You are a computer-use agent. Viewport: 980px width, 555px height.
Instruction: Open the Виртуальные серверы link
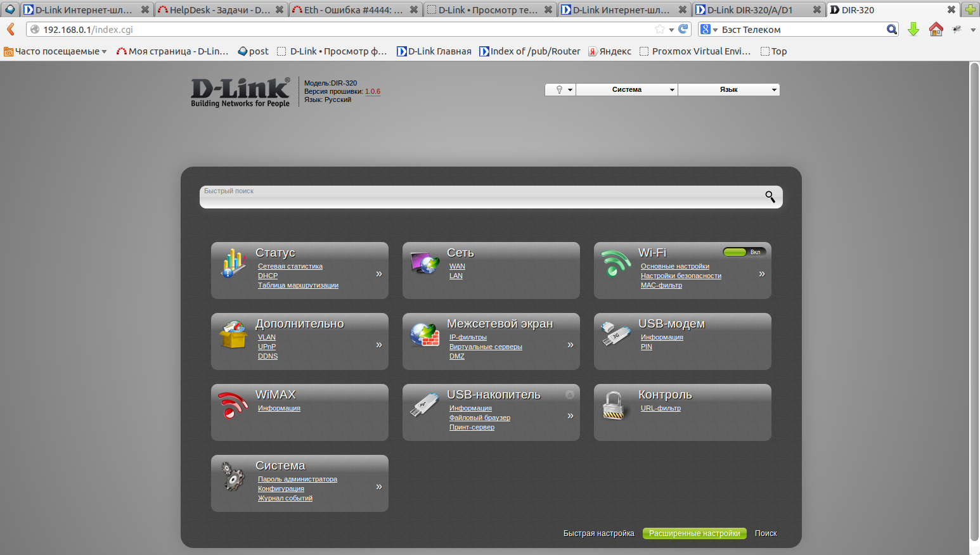point(486,347)
